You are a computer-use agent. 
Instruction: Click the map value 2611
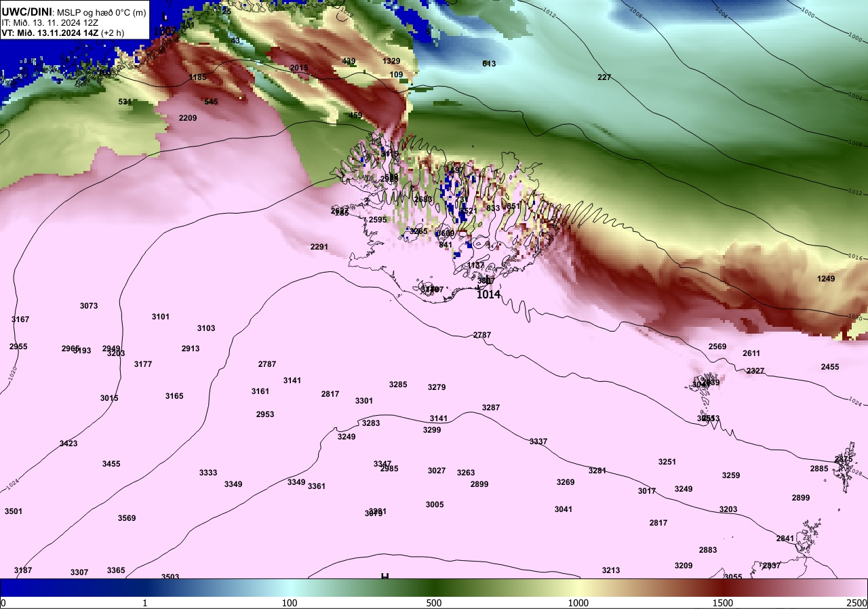pos(751,353)
